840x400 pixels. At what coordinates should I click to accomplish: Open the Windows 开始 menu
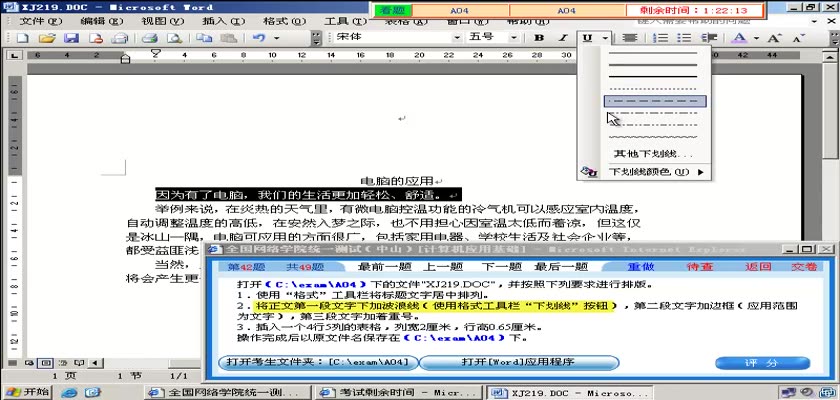click(28, 392)
